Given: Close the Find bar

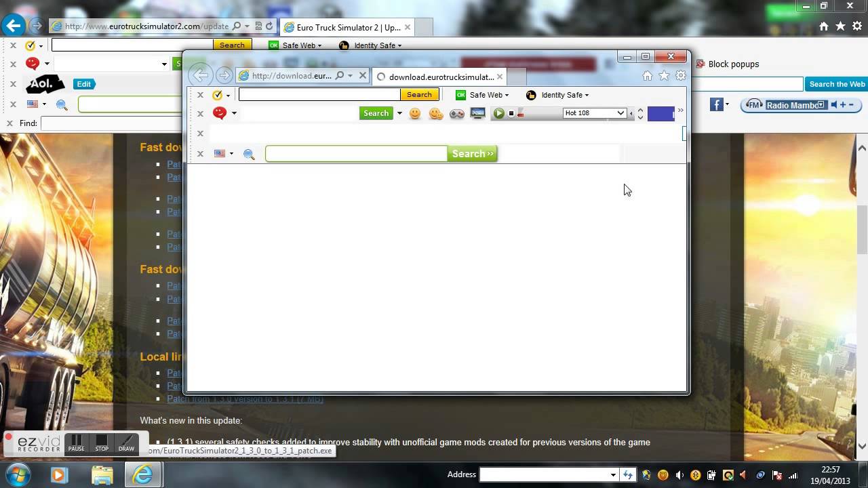Looking at the screenshot, I should point(9,123).
